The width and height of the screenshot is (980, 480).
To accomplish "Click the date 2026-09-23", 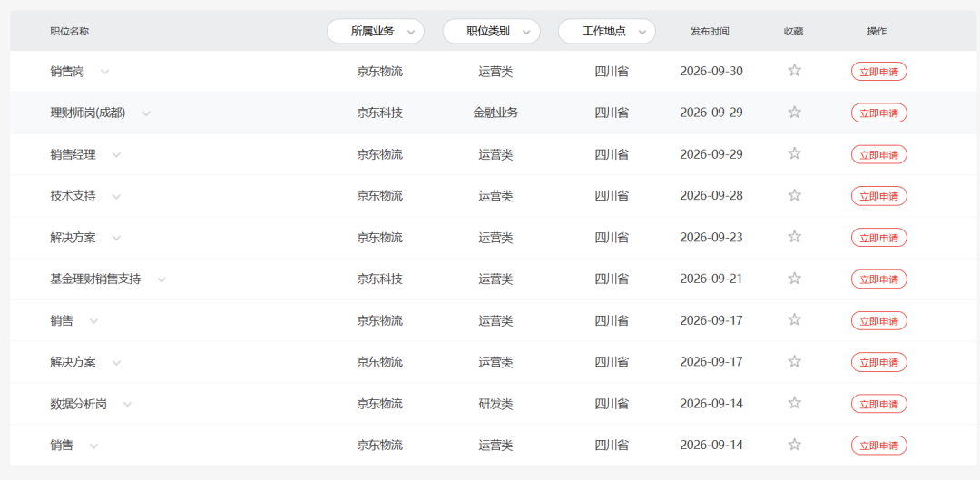I will click(711, 238).
